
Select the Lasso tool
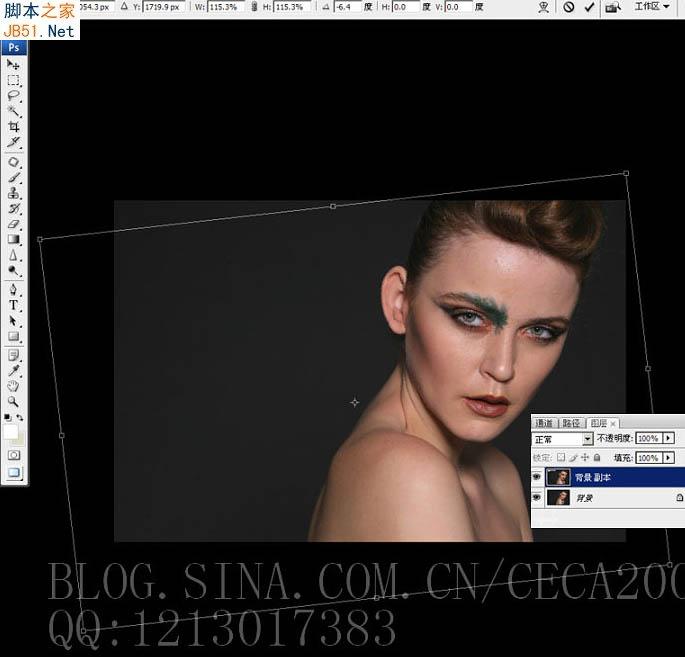click(x=13, y=96)
